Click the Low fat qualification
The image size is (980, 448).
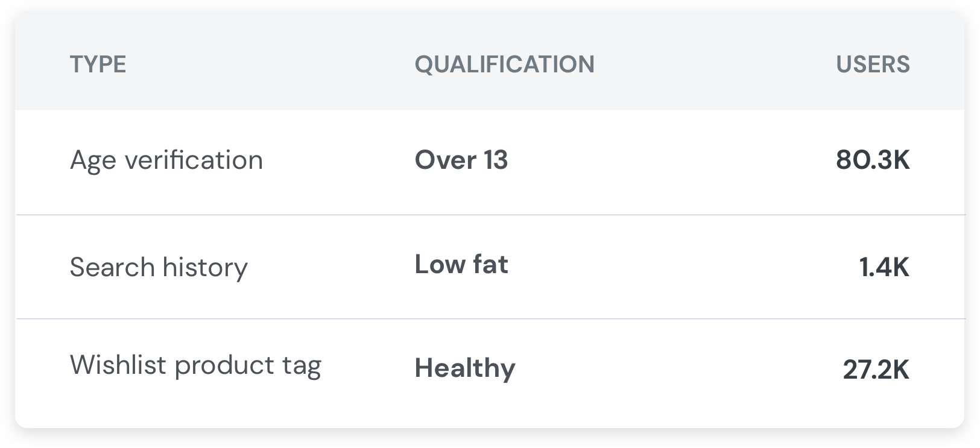point(461,264)
